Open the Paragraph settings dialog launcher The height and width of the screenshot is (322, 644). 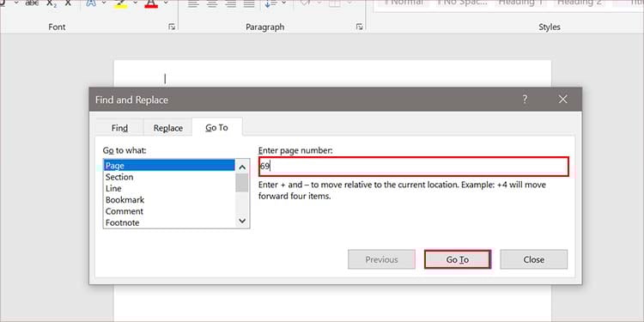click(x=360, y=27)
